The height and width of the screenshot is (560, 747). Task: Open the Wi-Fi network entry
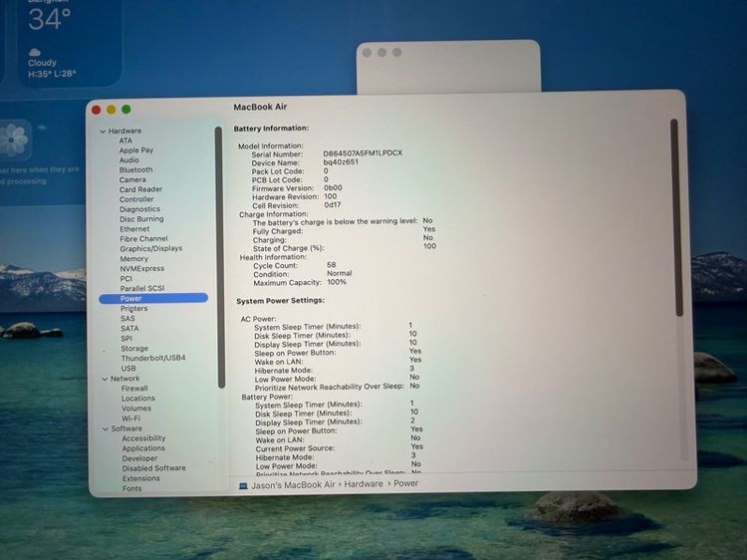[x=131, y=419]
